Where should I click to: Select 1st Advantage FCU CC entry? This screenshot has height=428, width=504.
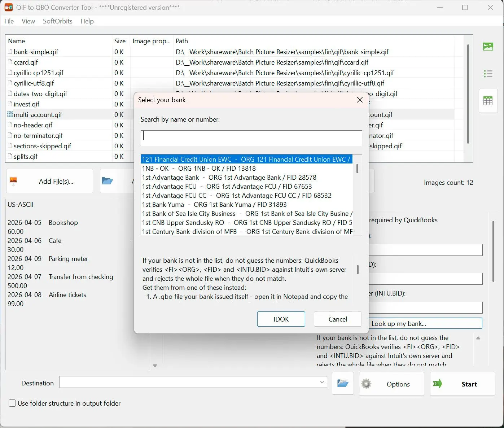[247, 195]
